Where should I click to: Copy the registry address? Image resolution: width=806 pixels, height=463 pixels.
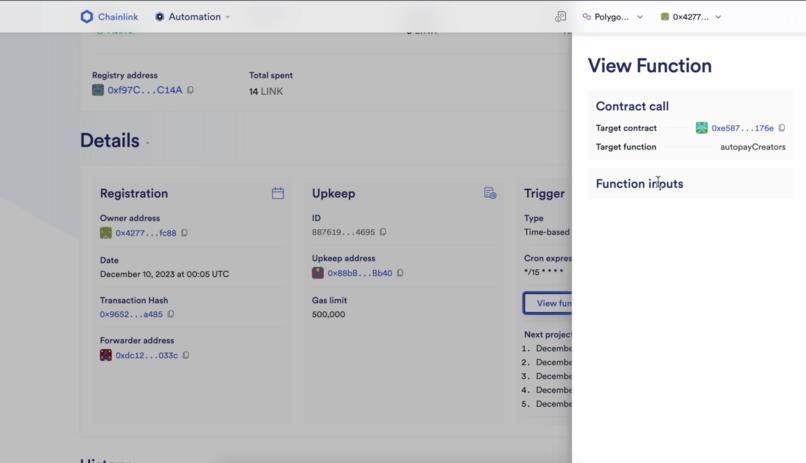click(x=190, y=90)
